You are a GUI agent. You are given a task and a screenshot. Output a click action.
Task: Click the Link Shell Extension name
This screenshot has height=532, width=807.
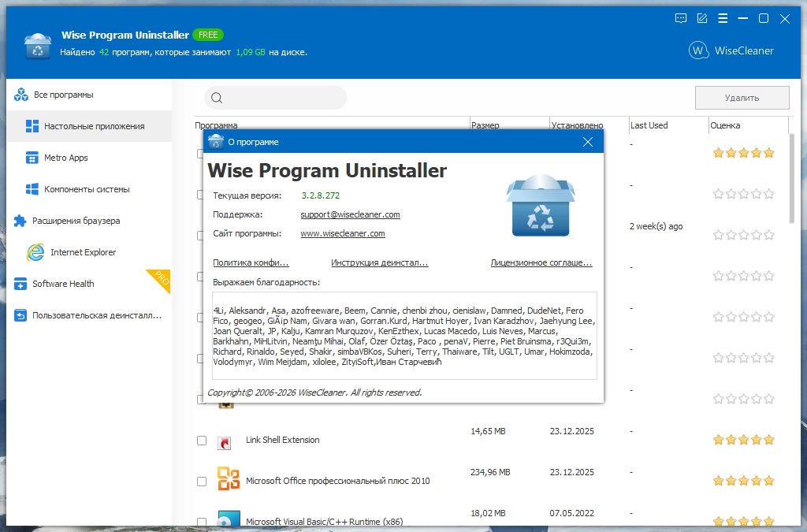tap(283, 440)
